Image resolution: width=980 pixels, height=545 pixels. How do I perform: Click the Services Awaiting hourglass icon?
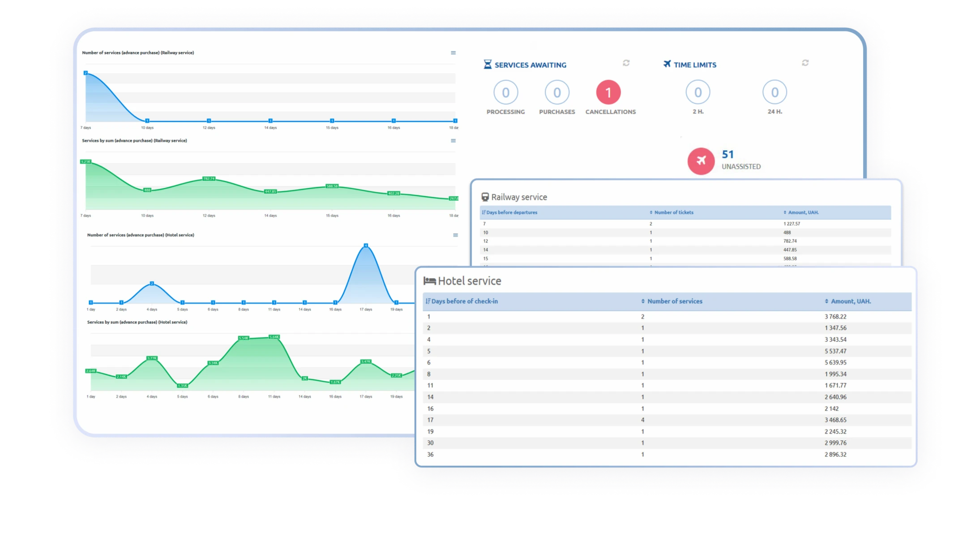(x=488, y=64)
